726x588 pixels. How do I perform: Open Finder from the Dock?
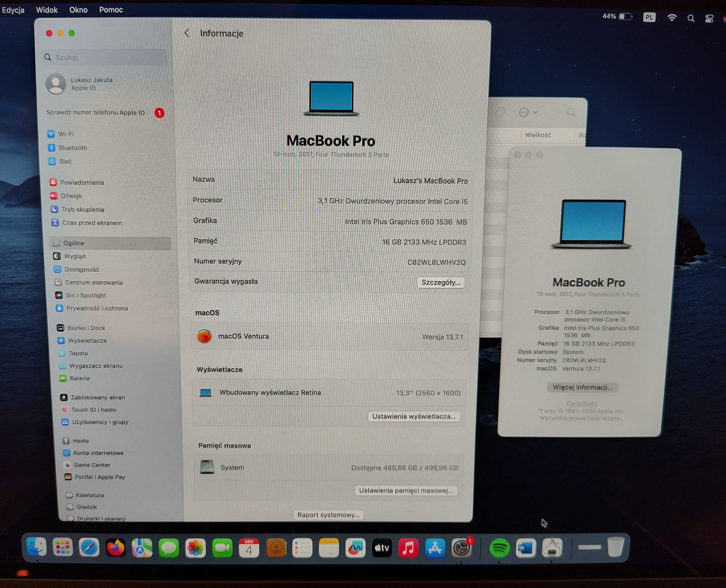pyautogui.click(x=37, y=547)
